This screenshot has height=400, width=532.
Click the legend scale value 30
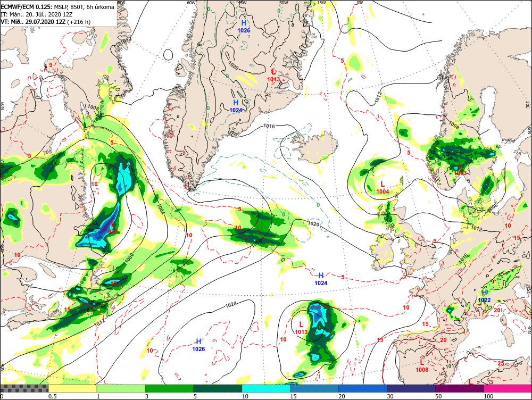pos(390,396)
